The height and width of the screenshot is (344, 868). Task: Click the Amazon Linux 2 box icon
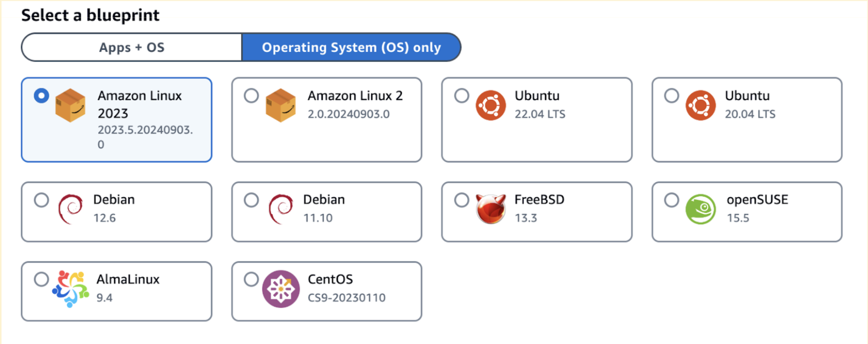click(x=281, y=105)
